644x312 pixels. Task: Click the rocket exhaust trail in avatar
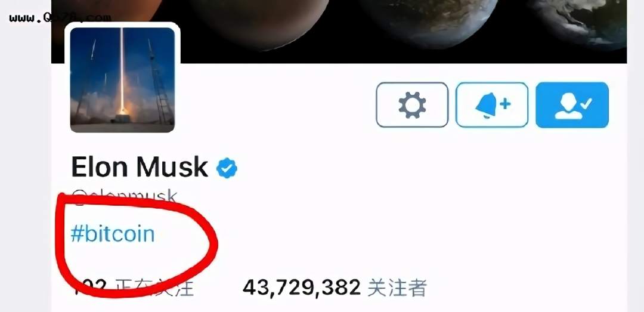(122, 70)
